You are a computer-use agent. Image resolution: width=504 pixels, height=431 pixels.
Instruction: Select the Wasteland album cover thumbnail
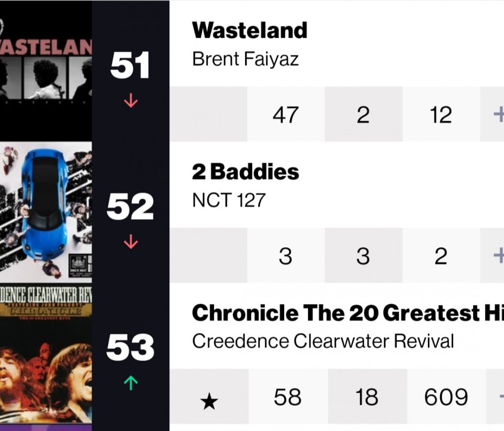tap(46, 70)
